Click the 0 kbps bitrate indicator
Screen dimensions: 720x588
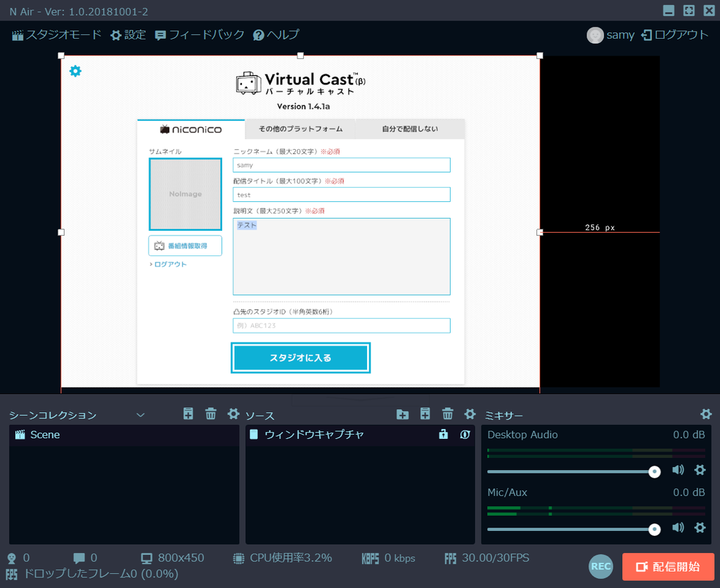pos(388,558)
